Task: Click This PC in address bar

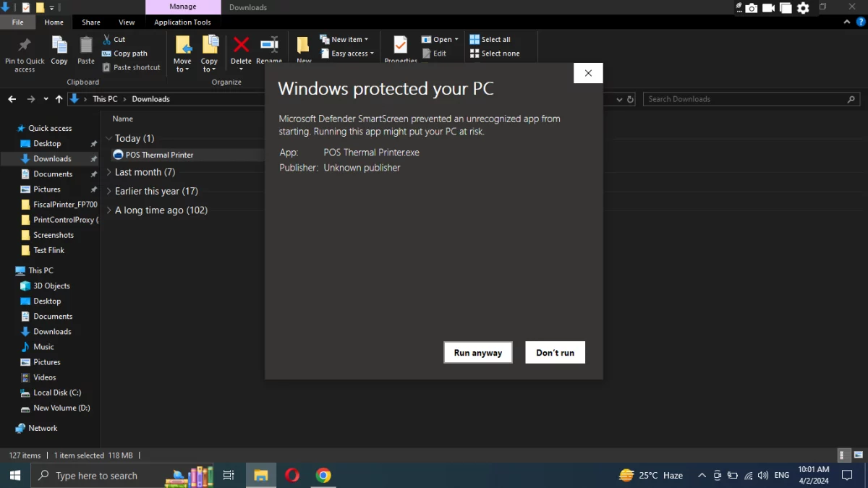Action: click(105, 99)
